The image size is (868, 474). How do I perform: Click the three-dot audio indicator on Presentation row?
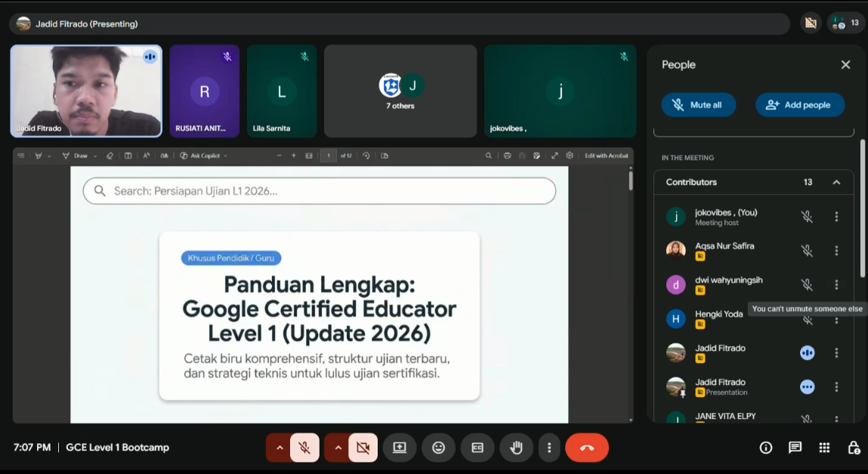[807, 386]
